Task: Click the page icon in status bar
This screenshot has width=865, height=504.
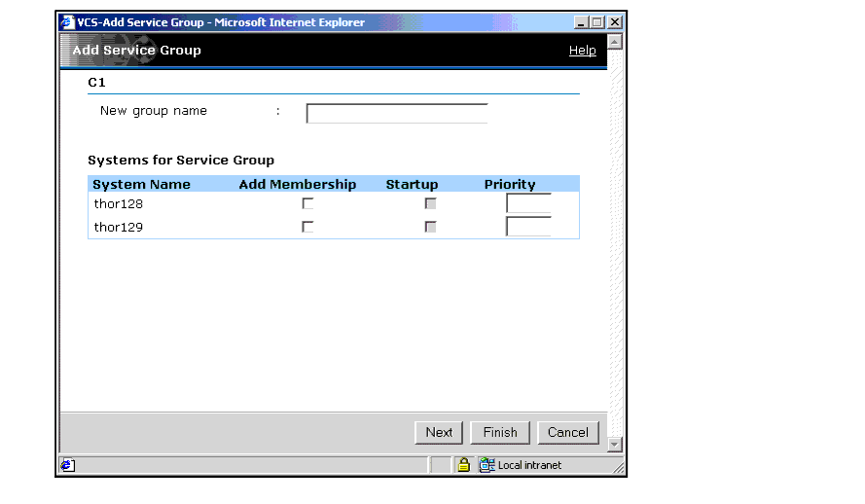Action: point(67,465)
